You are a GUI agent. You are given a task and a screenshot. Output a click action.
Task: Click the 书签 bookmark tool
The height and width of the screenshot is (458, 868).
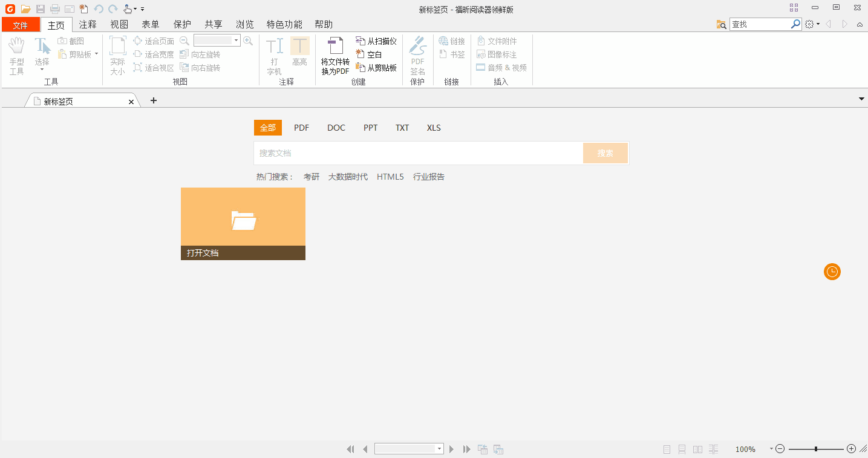452,54
